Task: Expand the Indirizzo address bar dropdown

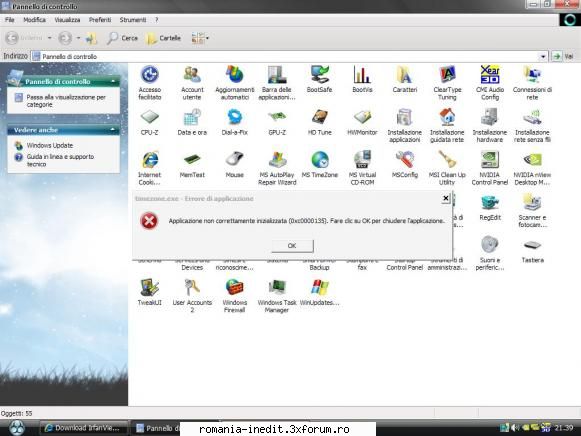Action: point(543,57)
